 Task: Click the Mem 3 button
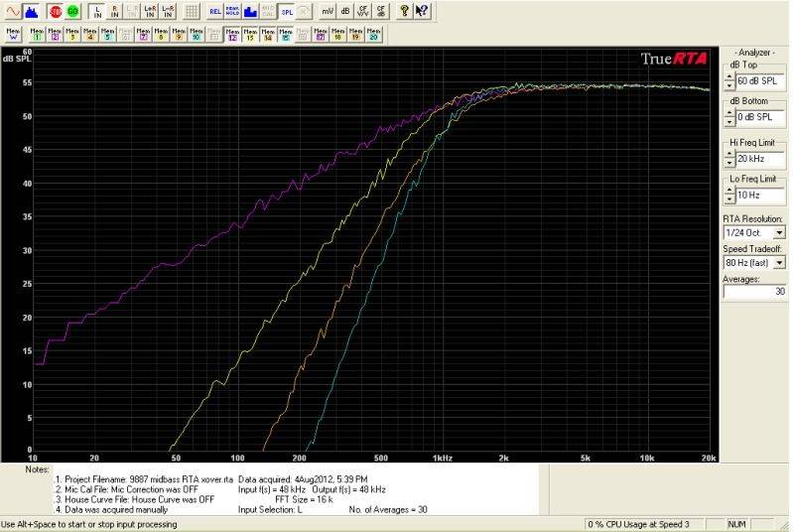coord(72,35)
